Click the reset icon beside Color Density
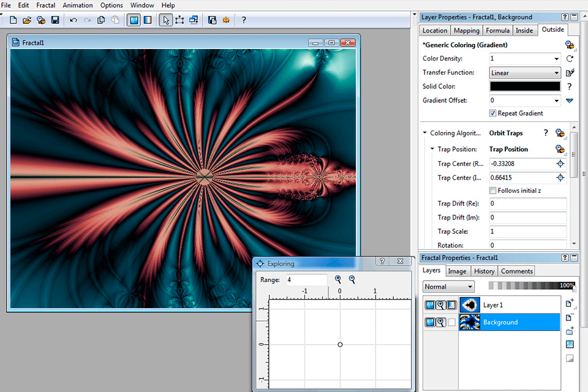Image resolution: width=588 pixels, height=392 pixels. pyautogui.click(x=570, y=59)
